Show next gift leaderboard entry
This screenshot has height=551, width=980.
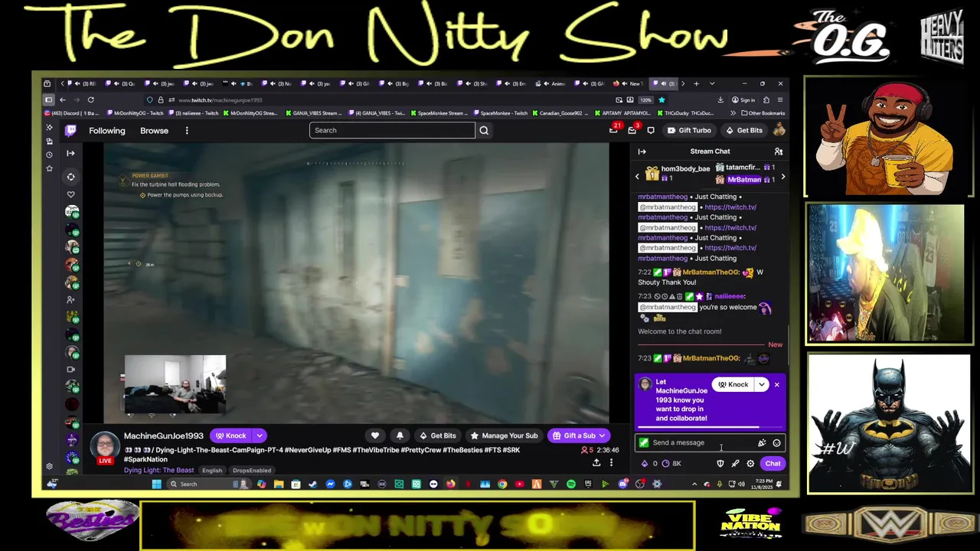click(782, 177)
